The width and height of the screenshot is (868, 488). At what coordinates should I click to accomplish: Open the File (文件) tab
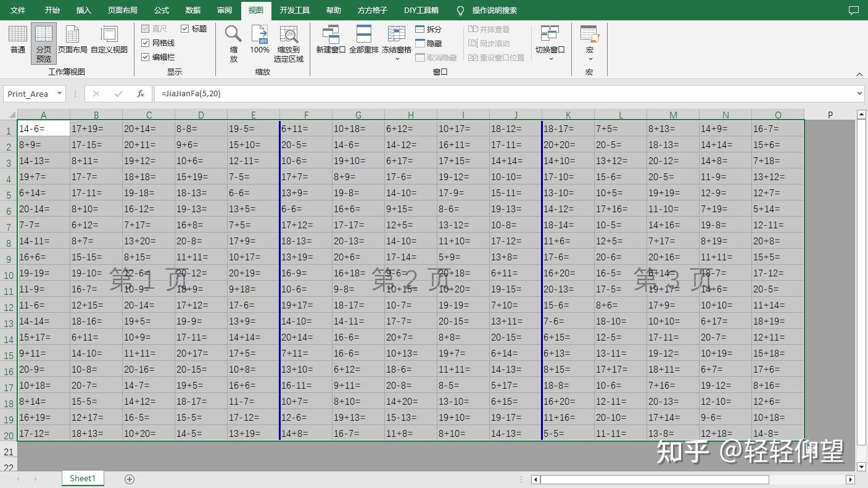point(18,10)
